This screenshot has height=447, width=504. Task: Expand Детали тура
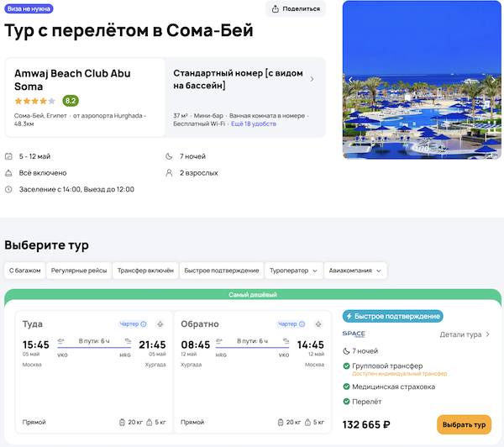[465, 334]
